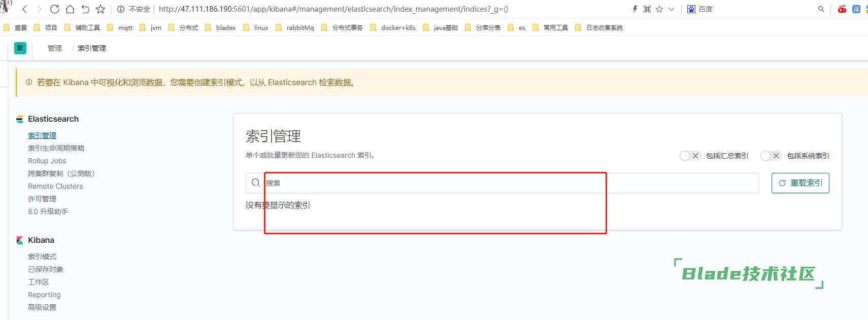This screenshot has width=868, height=320.
Task: Click the 索引管理 breadcrumb item
Action: (x=92, y=48)
